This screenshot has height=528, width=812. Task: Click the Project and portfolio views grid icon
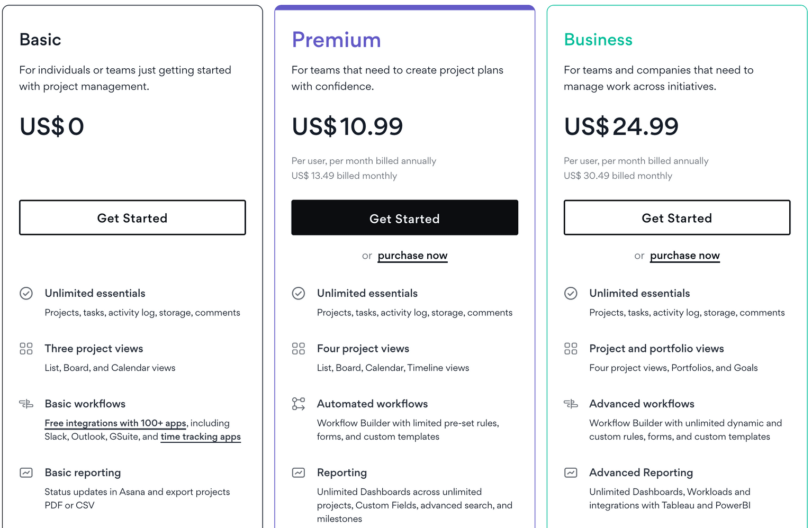(x=571, y=349)
